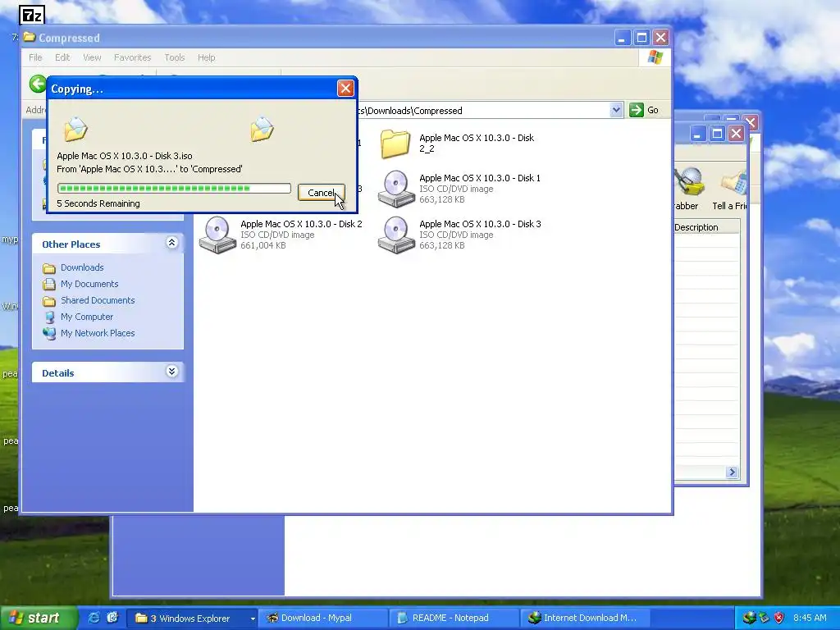Click the copy progress bar
The image size is (840, 630).
click(174, 188)
